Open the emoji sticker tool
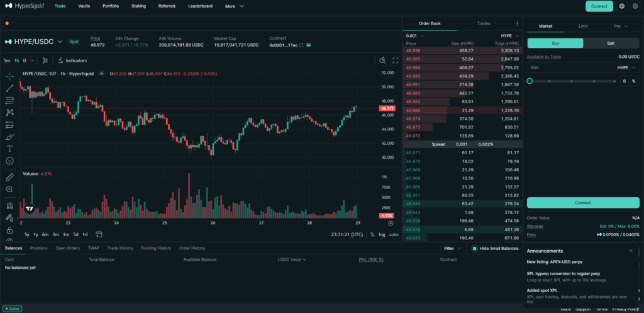This screenshot has height=313, width=644. click(x=10, y=161)
